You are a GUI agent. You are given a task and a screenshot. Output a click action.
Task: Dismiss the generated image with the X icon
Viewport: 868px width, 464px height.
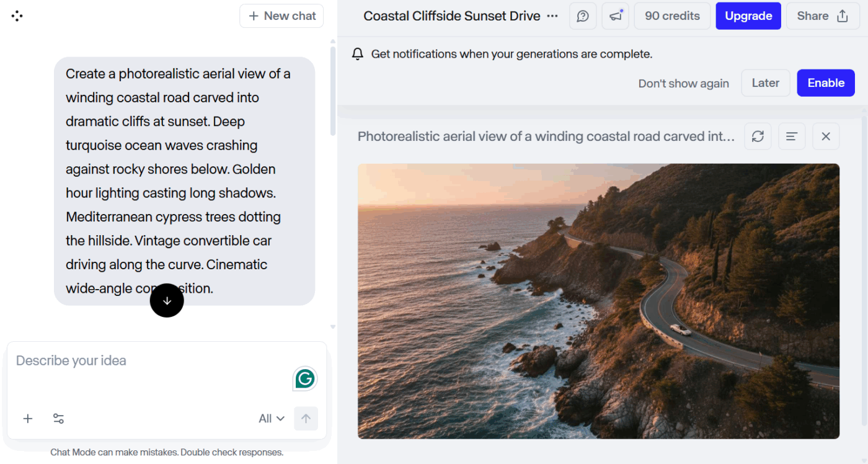tap(826, 136)
